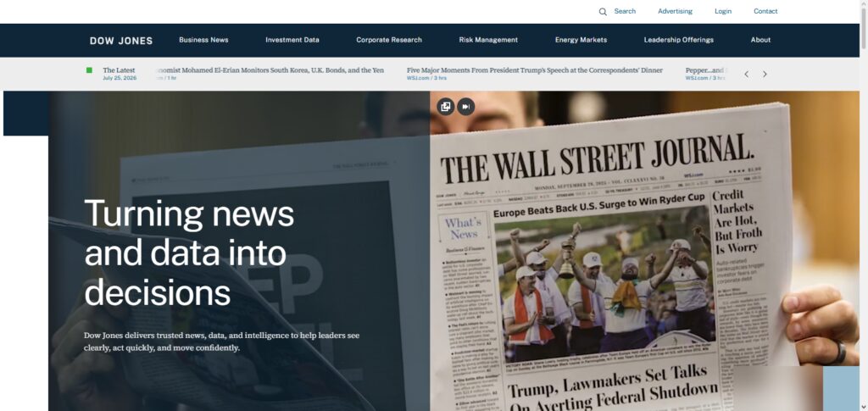This screenshot has width=868, height=411.
Task: Open the About menu
Action: tap(760, 40)
